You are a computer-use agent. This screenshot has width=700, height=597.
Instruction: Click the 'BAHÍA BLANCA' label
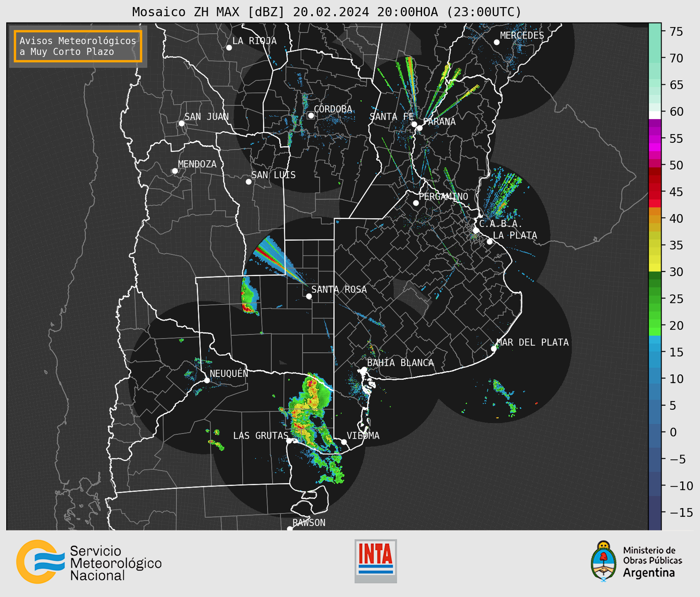coord(400,363)
